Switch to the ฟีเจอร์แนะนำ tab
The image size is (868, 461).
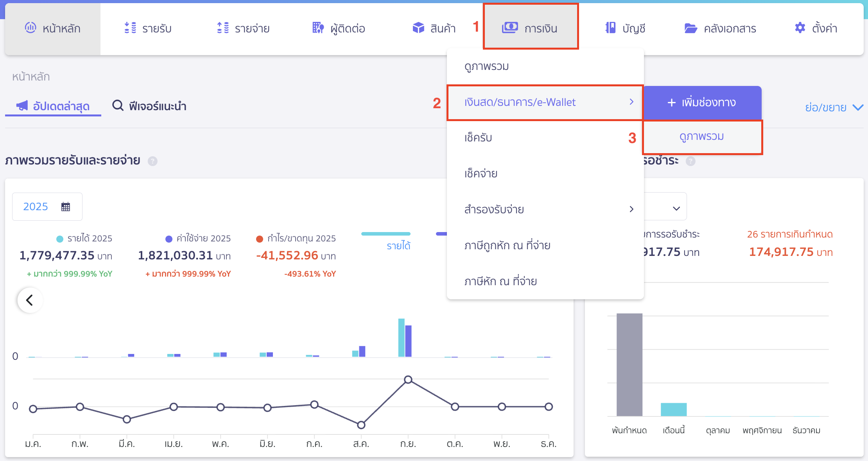[x=151, y=106]
